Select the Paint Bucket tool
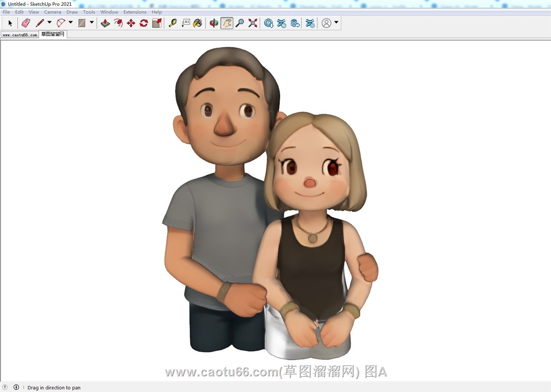Image resolution: width=551 pixels, height=392 pixels. (x=198, y=23)
